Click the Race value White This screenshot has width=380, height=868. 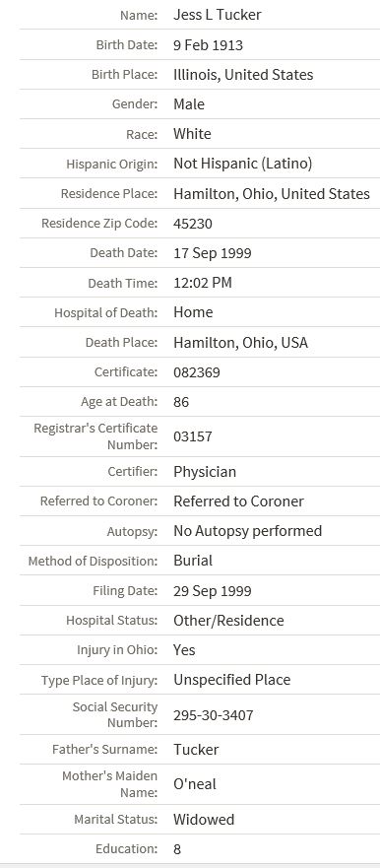tap(192, 134)
